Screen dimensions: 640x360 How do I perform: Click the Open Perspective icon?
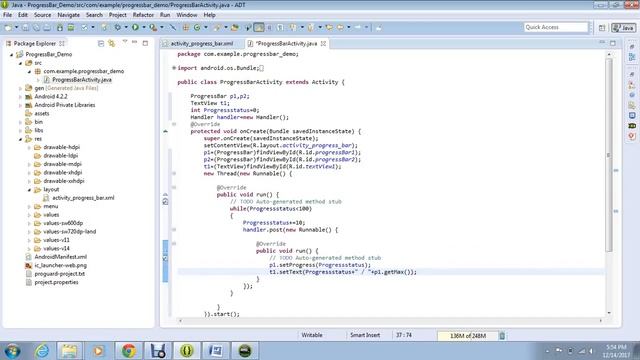[602, 27]
